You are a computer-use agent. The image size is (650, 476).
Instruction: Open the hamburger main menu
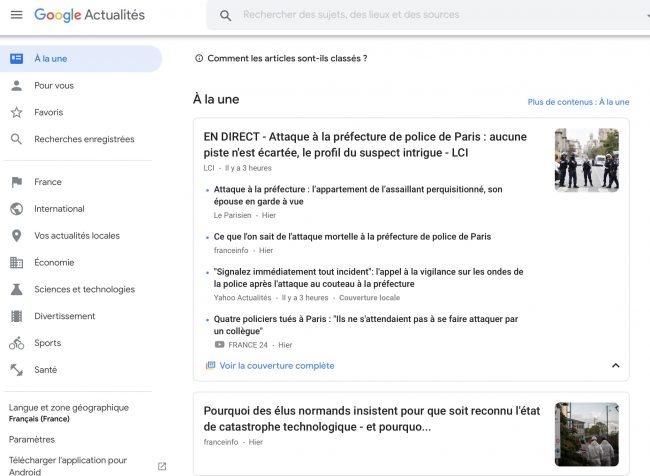click(x=16, y=15)
